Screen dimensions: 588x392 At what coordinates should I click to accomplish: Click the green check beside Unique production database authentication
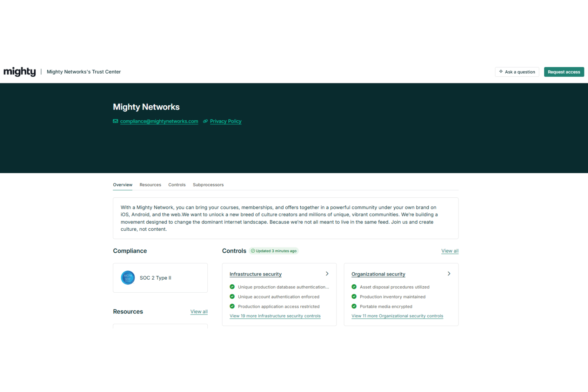[x=232, y=287]
